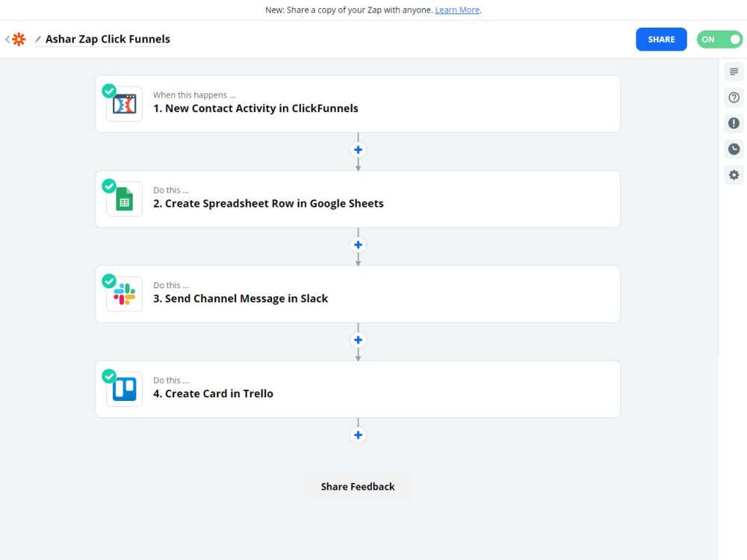Click the Slack icon on step 3
Image resolution: width=747 pixels, height=560 pixels.
tap(123, 293)
